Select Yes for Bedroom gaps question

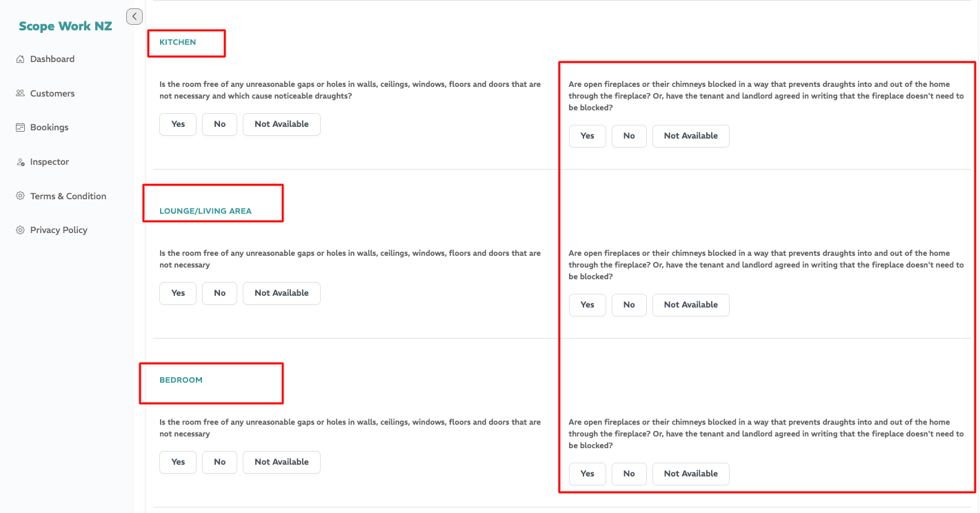pos(178,462)
